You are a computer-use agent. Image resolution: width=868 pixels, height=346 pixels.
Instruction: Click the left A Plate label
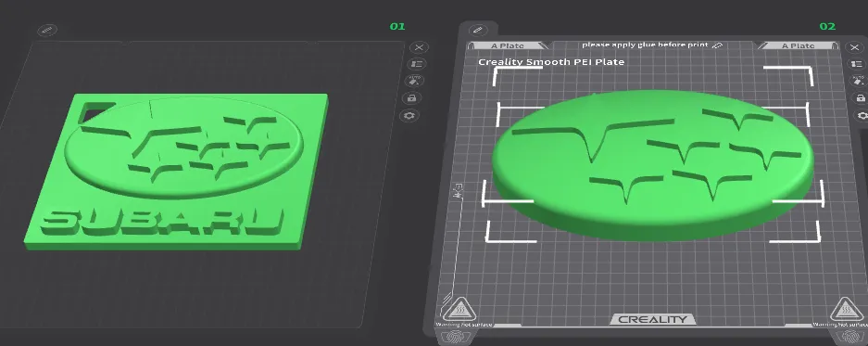click(x=508, y=45)
